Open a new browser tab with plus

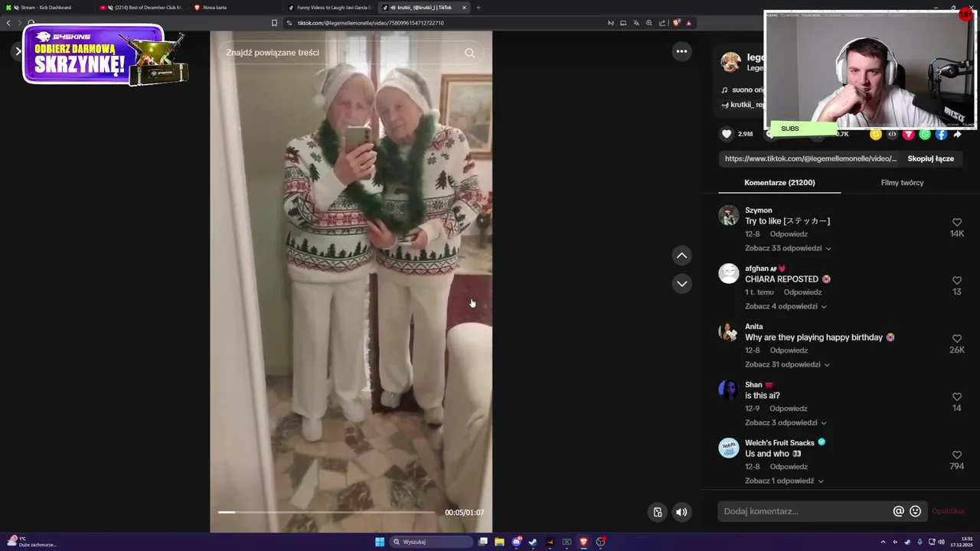click(x=479, y=8)
